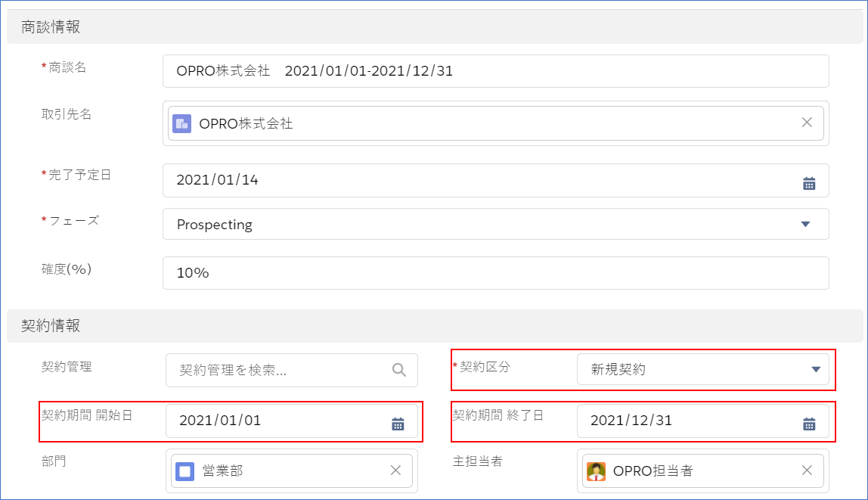Click the 完了予定日 date input field

point(484,181)
